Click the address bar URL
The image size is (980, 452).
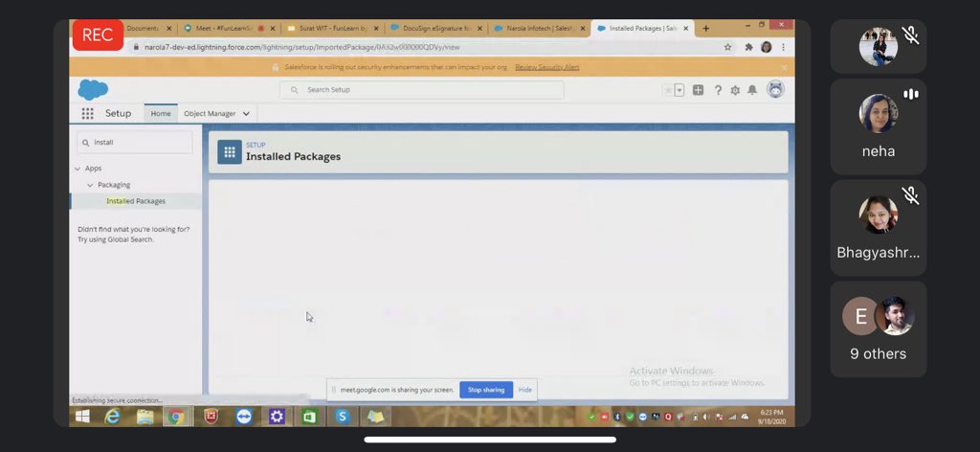pyautogui.click(x=301, y=47)
